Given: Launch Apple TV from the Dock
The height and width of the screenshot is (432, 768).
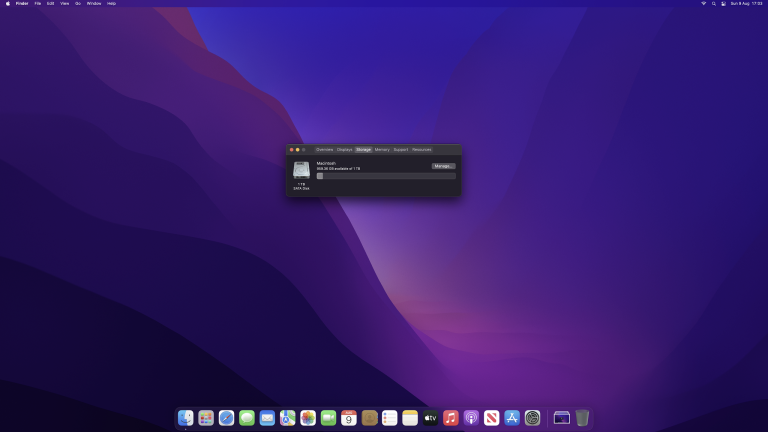Looking at the screenshot, I should (431, 418).
